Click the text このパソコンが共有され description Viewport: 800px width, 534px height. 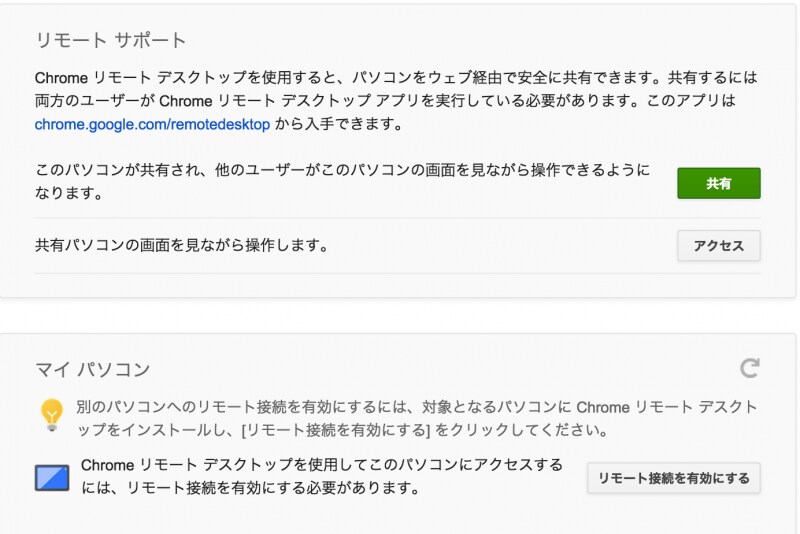tap(340, 170)
